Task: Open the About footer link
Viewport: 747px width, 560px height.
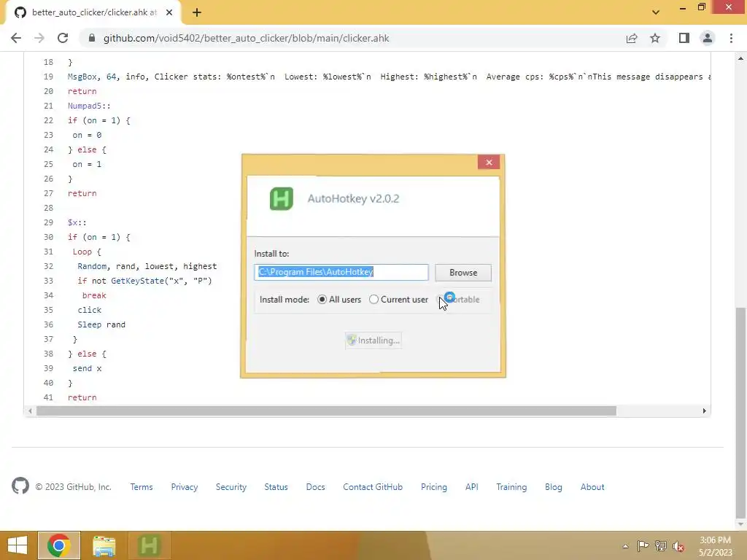Action: (x=592, y=486)
